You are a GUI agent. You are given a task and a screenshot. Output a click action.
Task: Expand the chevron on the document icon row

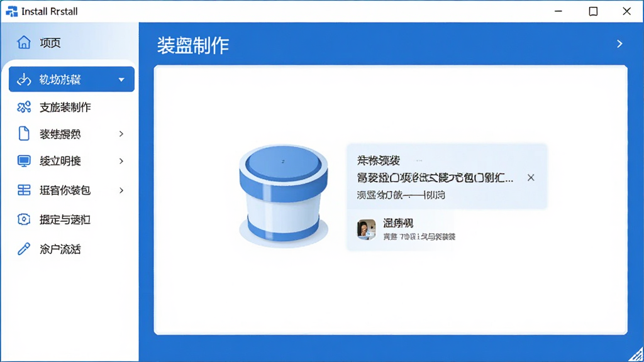pos(121,134)
